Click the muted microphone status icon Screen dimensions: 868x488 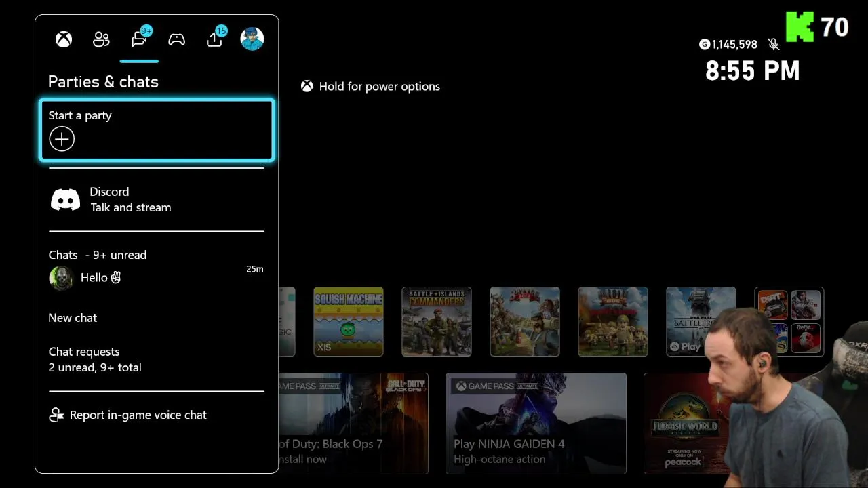point(773,44)
